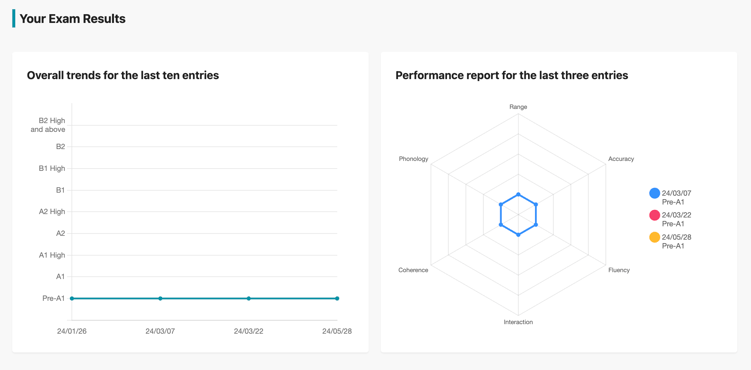Toggle the blue 24/03/07 legend marker
The height and width of the screenshot is (370, 751).
pos(655,193)
